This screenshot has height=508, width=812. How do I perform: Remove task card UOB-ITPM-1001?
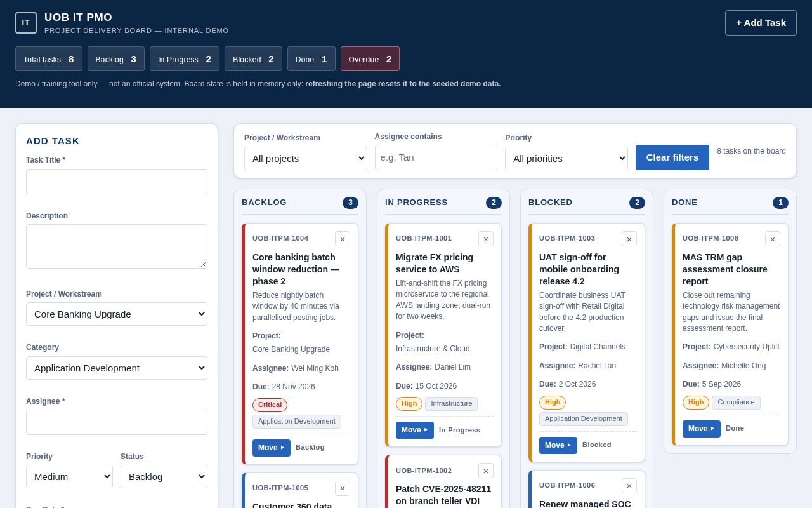click(486, 239)
